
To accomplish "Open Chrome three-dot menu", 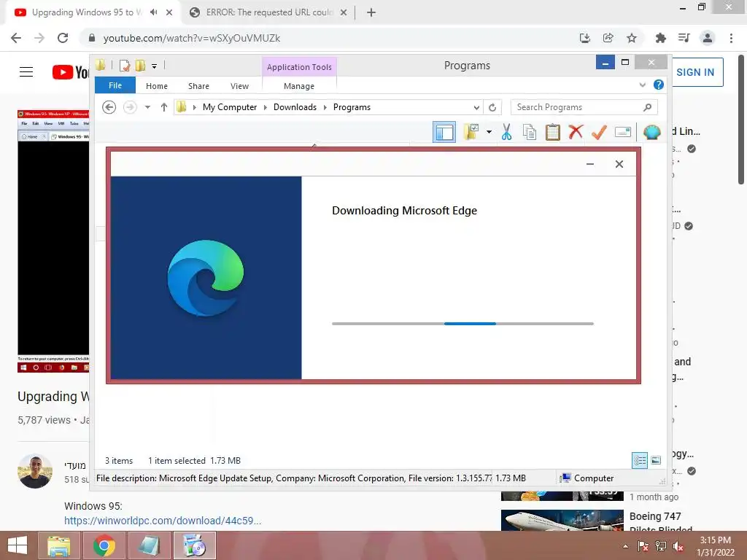I will pyautogui.click(x=731, y=38).
